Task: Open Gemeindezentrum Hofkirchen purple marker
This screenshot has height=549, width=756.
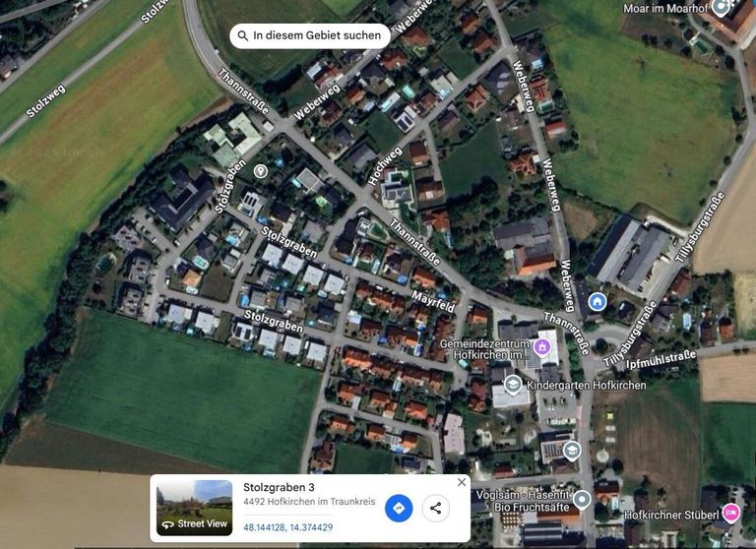Action: point(542,346)
